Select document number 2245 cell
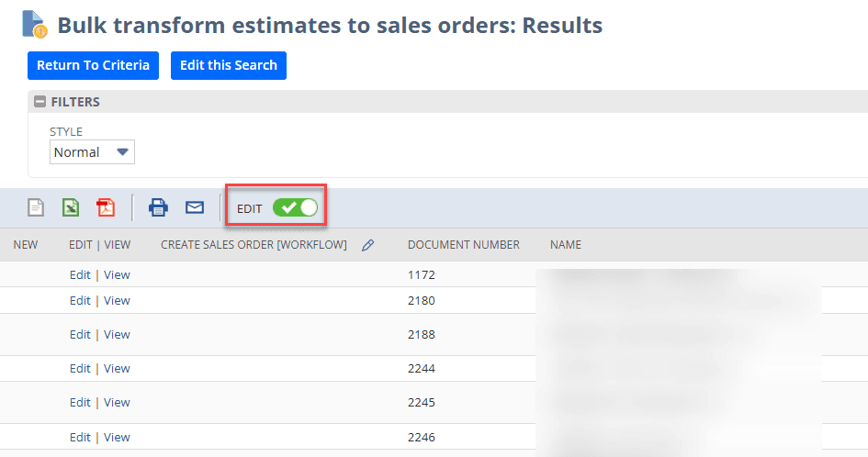This screenshot has width=868, height=457. 422,403
